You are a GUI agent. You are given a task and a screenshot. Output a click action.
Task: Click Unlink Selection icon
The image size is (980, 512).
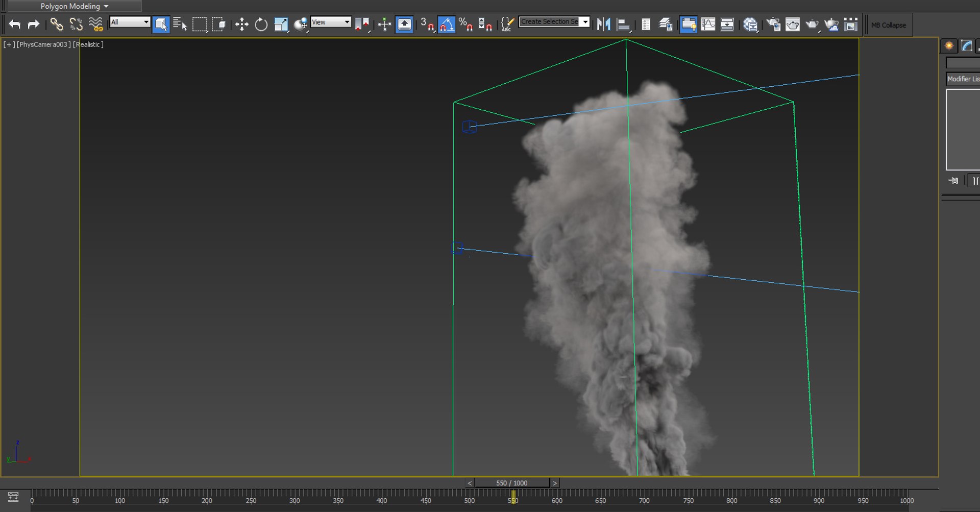pyautogui.click(x=76, y=25)
